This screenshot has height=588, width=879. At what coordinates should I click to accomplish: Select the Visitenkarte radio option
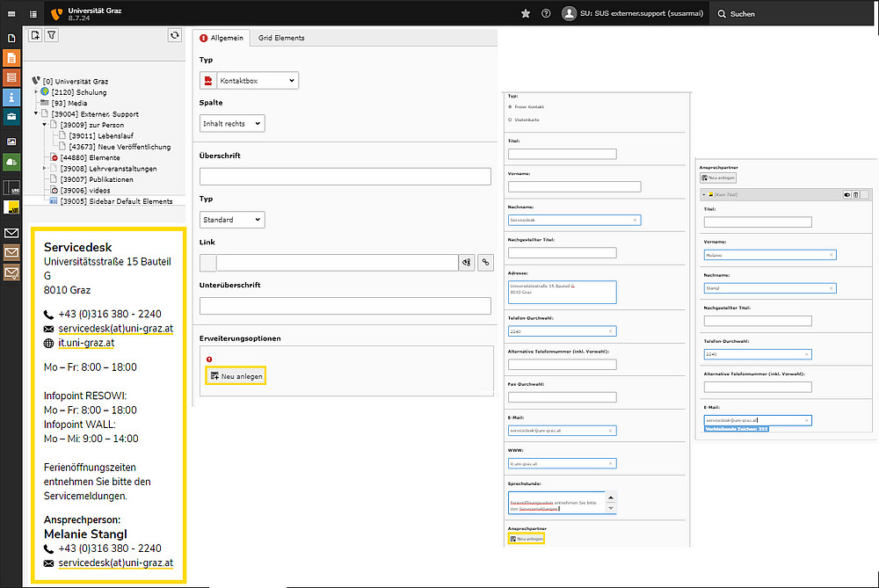(x=511, y=119)
